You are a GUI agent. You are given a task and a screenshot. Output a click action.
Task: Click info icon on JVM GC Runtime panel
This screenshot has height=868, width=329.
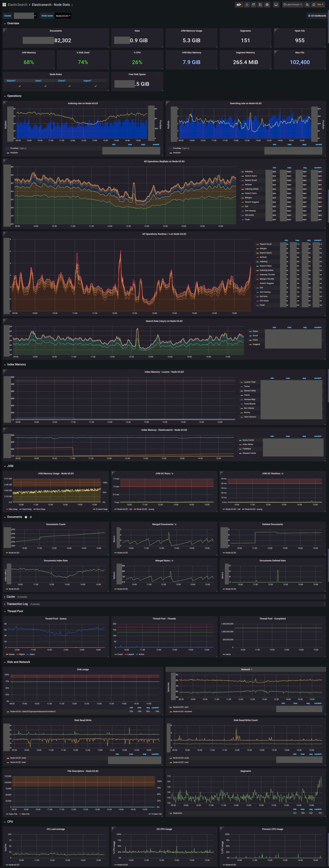[x=221, y=472]
